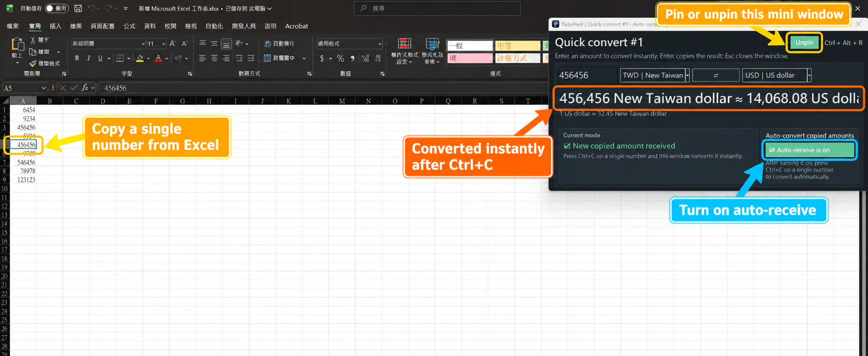Open font size 11 dropdown
This screenshot has height=356, width=868.
tap(164, 43)
